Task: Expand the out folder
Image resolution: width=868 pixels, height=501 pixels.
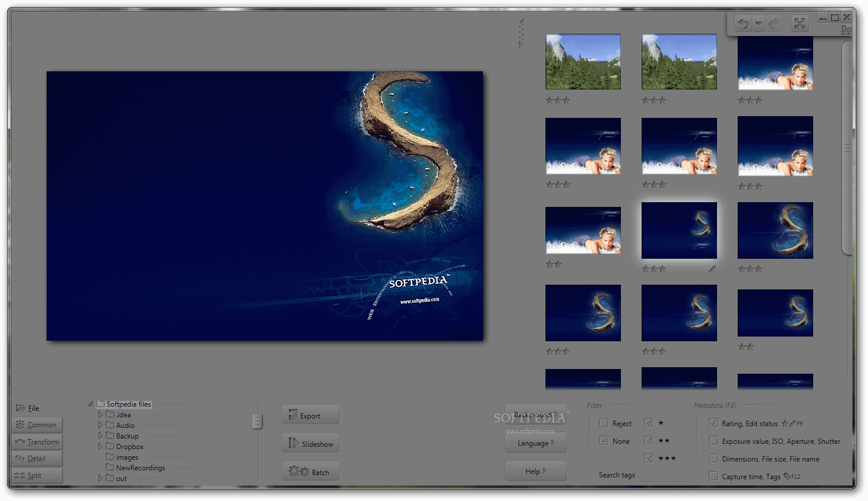Action: (x=100, y=478)
